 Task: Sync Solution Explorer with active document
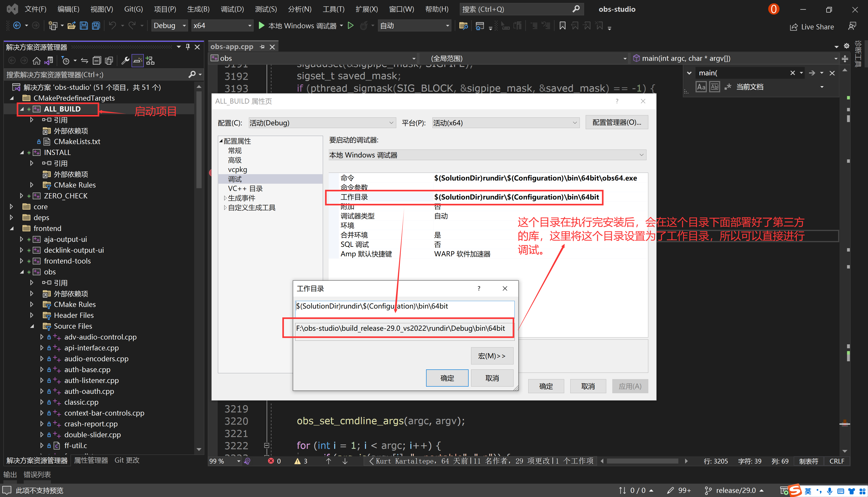49,60
